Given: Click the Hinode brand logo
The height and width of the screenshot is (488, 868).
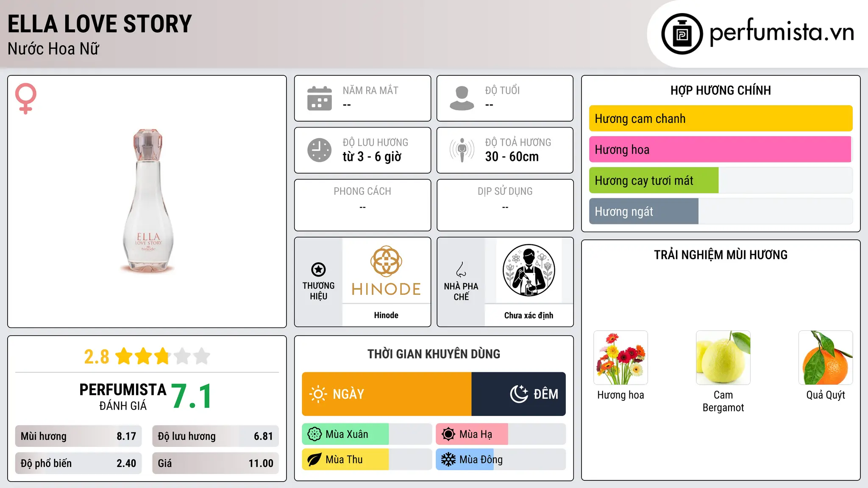Looking at the screenshot, I should pos(386,270).
